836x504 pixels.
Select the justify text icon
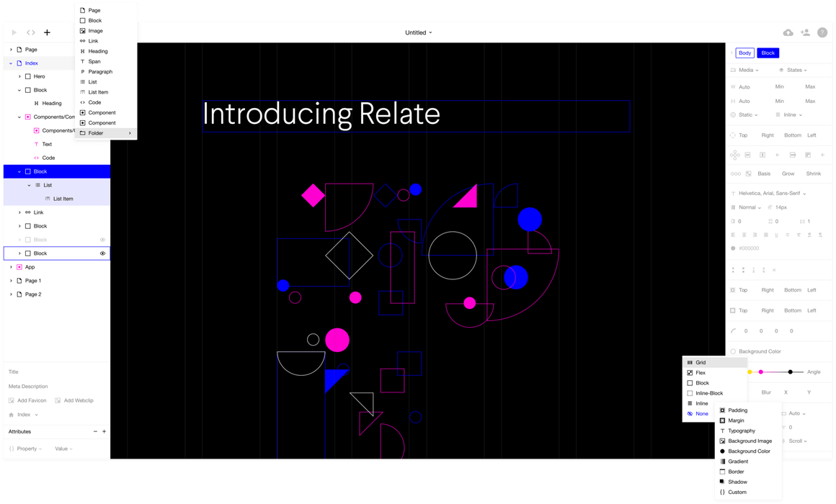[x=765, y=235]
